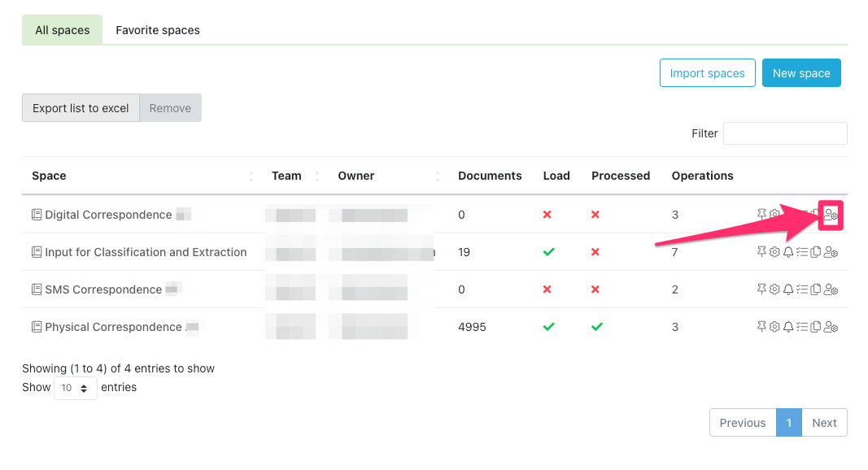Screen dimensions: 868x470
Task: Open checklist icon for Physical Correspondence
Action: click(x=801, y=327)
